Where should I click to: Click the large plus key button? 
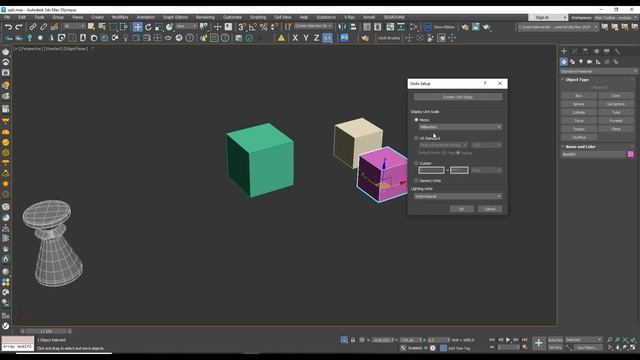click(x=539, y=343)
